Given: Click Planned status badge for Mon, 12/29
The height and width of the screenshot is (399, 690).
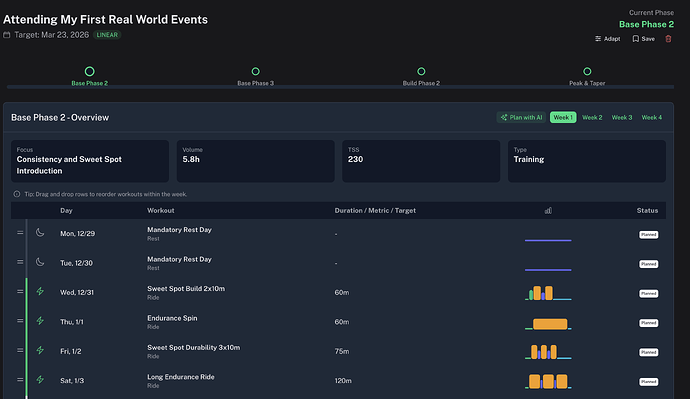Looking at the screenshot, I should (x=649, y=234).
